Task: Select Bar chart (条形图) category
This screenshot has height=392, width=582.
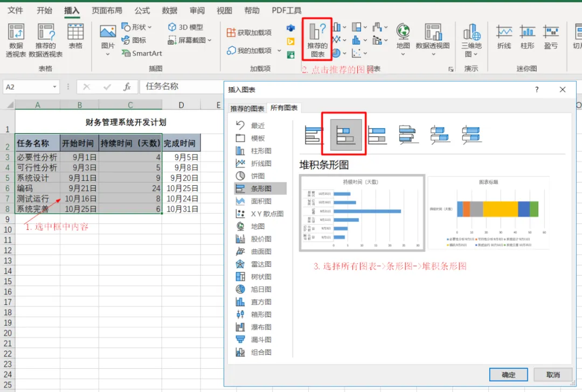Action: 260,188
